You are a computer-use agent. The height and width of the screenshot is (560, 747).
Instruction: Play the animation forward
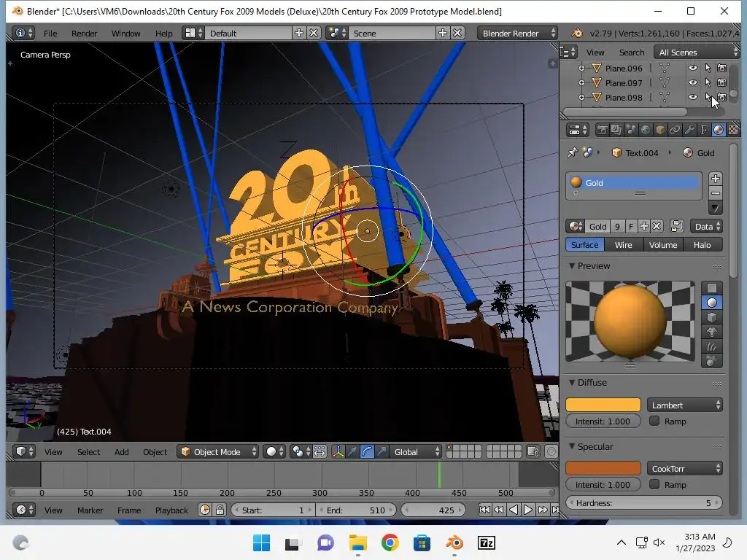pyautogui.click(x=528, y=510)
